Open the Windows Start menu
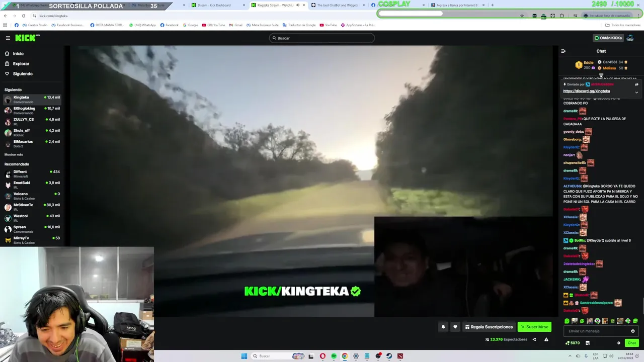 coord(244,356)
